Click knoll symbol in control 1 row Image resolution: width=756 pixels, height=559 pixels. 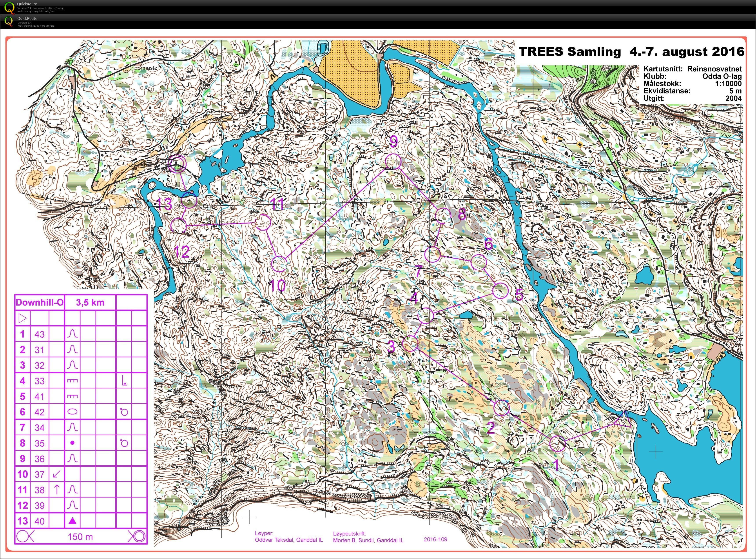[x=72, y=334]
